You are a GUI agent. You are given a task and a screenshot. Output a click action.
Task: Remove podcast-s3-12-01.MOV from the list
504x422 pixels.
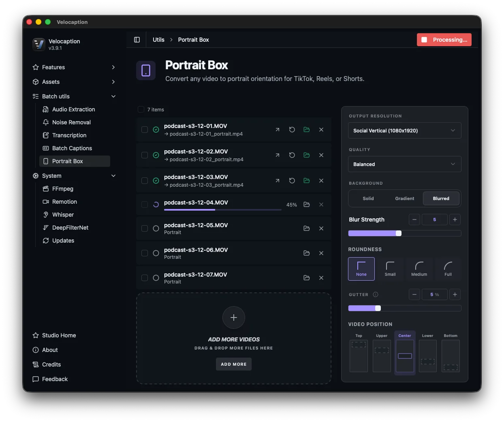coord(321,130)
